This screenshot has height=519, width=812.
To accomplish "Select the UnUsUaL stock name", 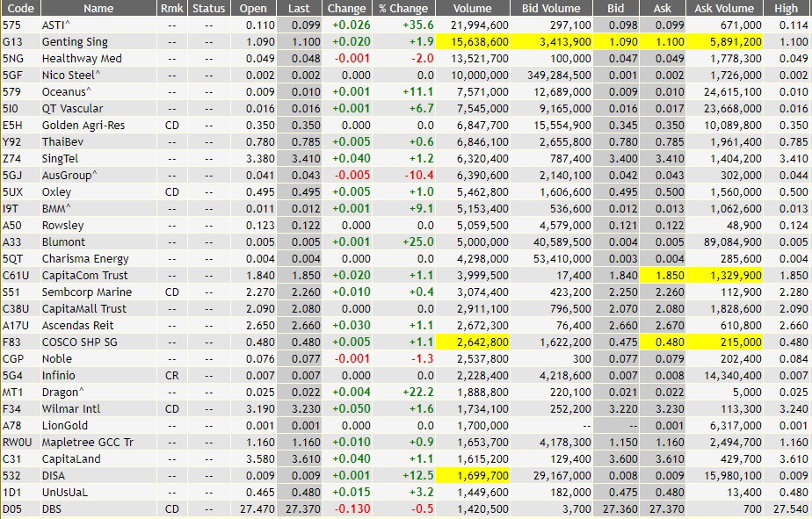I will click(x=65, y=492).
